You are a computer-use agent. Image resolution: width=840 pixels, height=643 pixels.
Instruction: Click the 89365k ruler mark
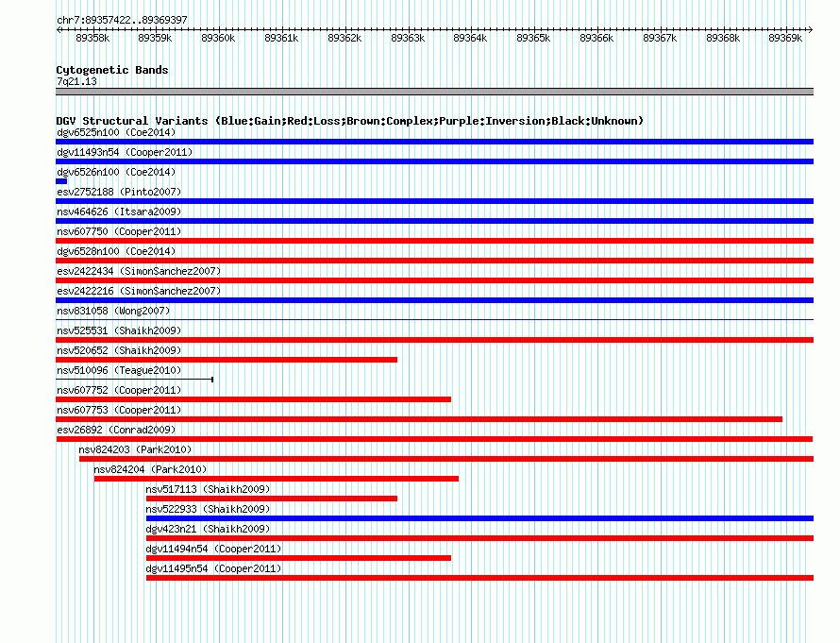pyautogui.click(x=533, y=38)
